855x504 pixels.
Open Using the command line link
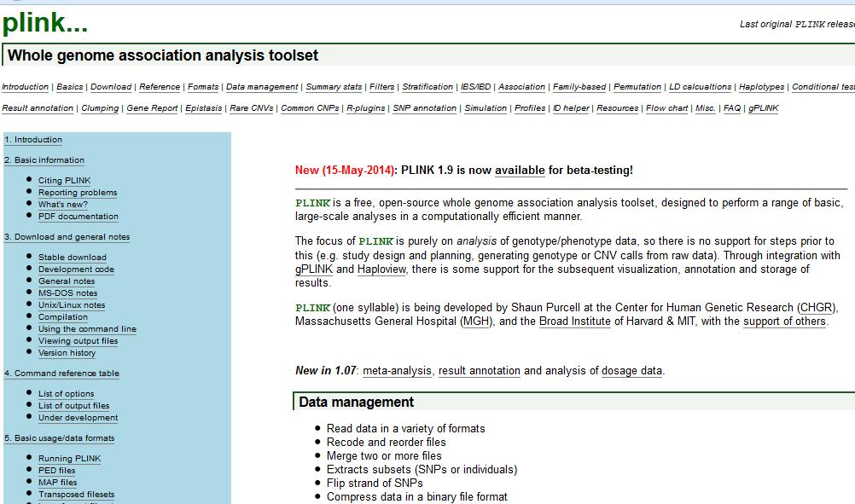pyautogui.click(x=87, y=329)
